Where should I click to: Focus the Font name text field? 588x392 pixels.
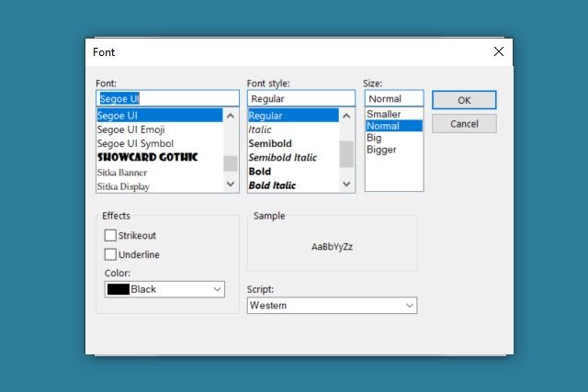coord(167,98)
